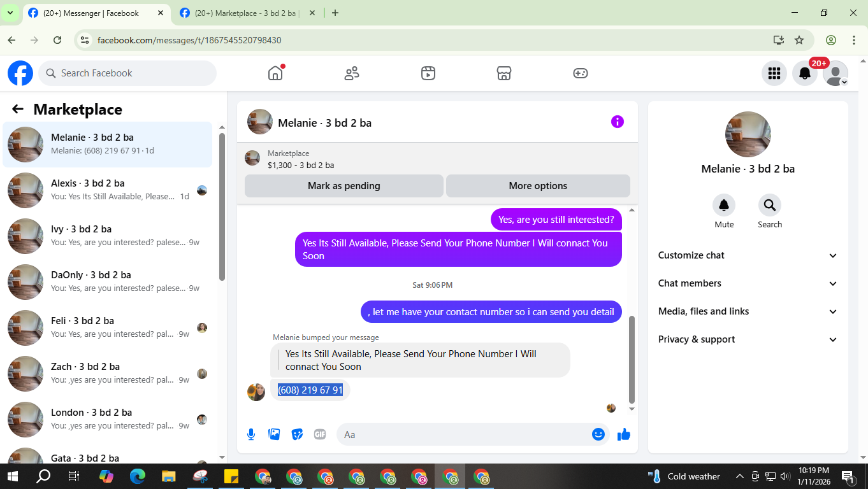Screen dimensions: 868x489
Task: Open the Friends icon in top navigation
Action: tap(352, 73)
